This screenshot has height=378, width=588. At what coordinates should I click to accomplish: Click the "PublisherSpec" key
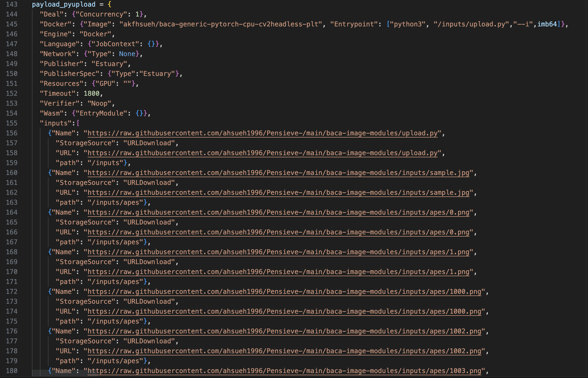point(70,74)
